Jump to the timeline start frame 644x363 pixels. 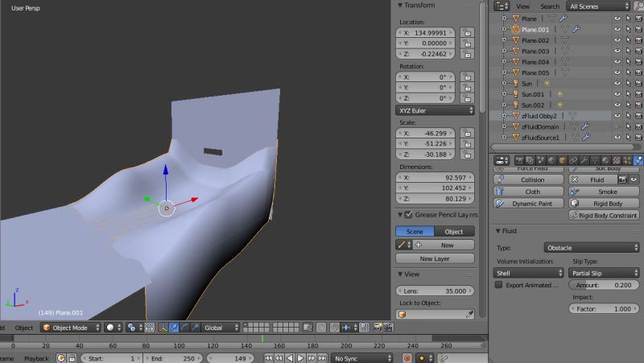(269, 358)
